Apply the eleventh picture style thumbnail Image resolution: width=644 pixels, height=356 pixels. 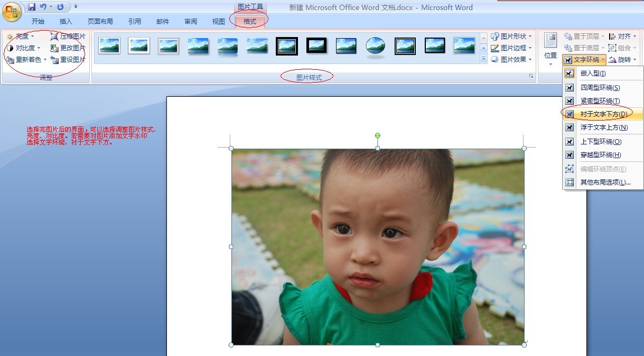tap(405, 46)
